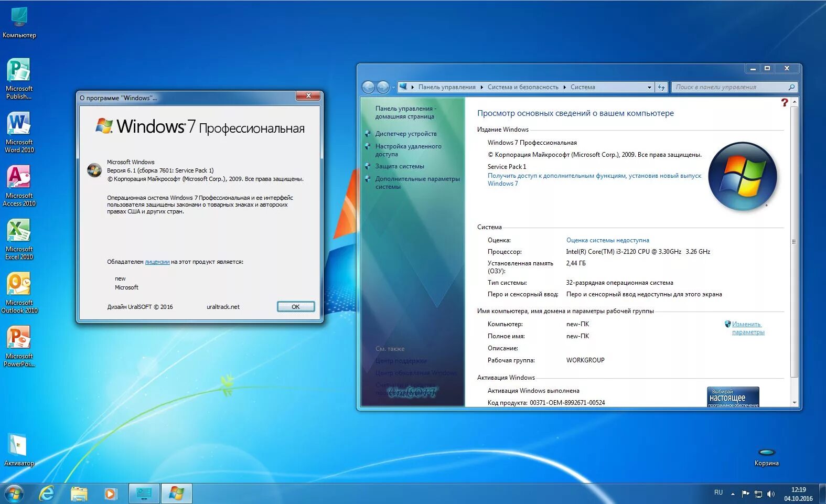The image size is (826, 504).
Task: Open the network tray icon
Action: (x=758, y=494)
